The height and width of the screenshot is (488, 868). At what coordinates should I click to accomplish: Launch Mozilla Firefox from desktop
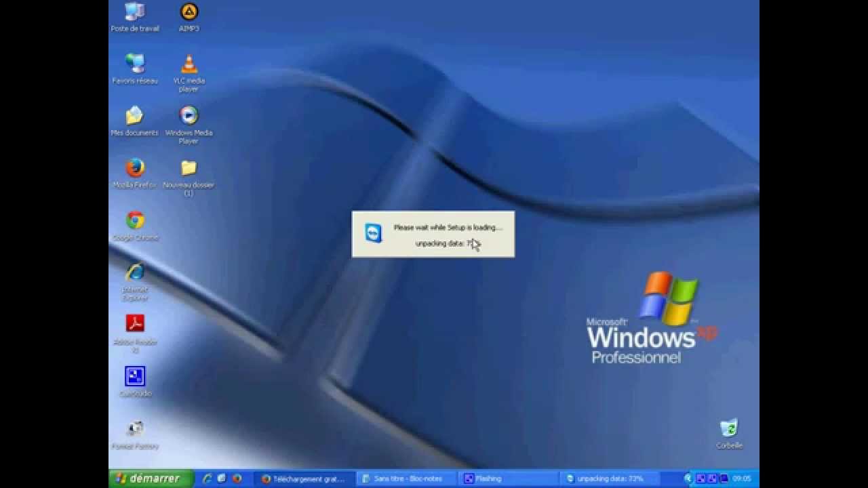[135, 174]
